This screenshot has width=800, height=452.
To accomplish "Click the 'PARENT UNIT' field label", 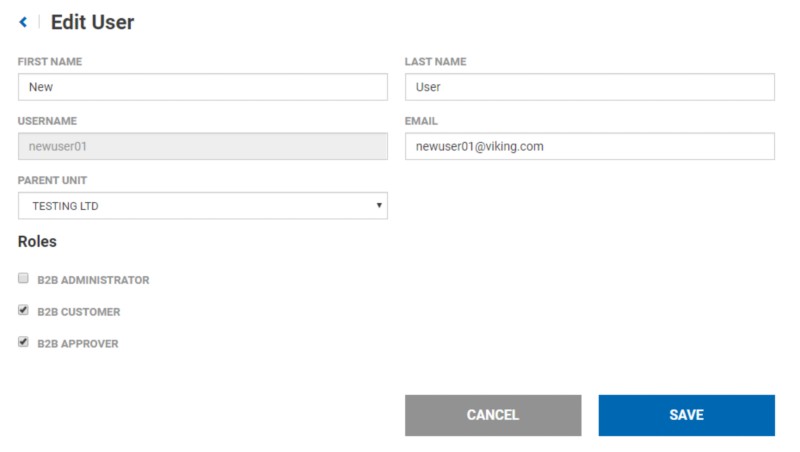I will (52, 181).
